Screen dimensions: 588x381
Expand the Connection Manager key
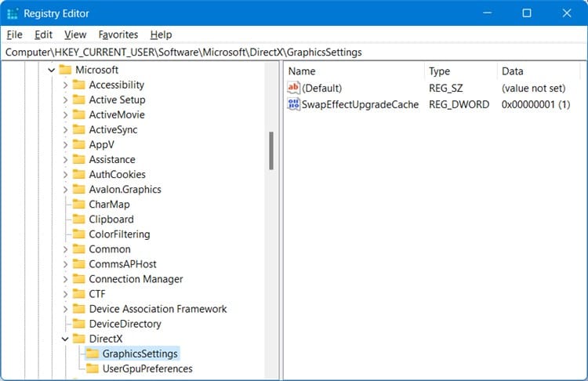click(x=65, y=279)
